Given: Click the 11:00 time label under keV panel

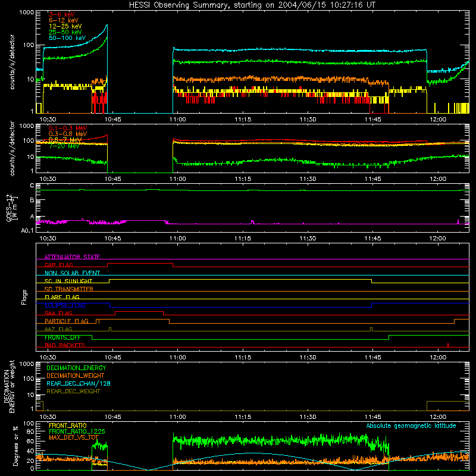Looking at the screenshot, I should pos(178,120).
